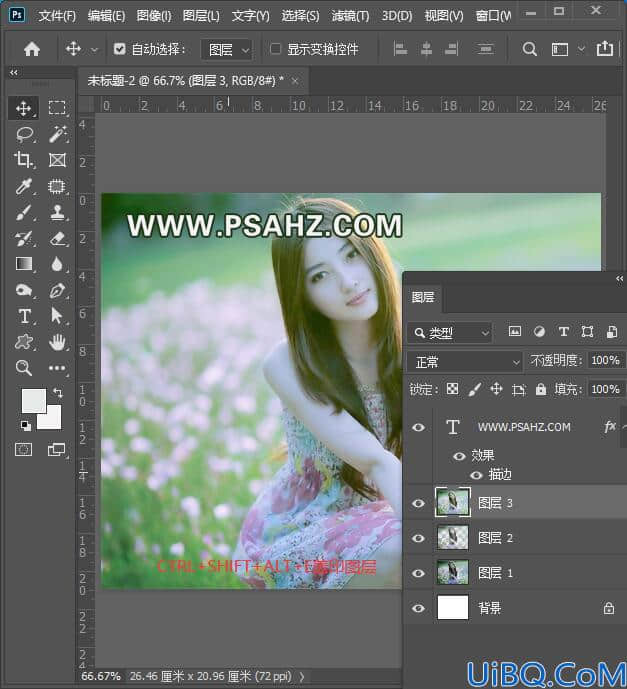
Task: Go to the Home screen
Action: [x=32, y=49]
